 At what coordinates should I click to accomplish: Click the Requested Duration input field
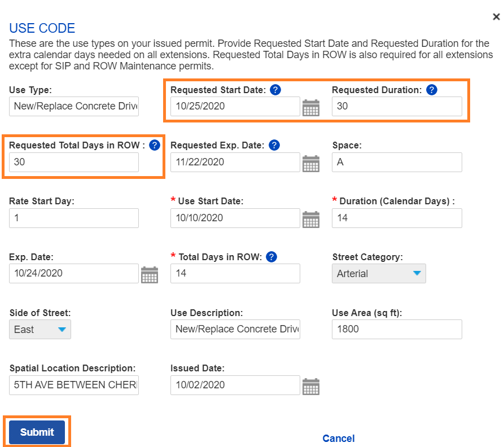pos(397,106)
